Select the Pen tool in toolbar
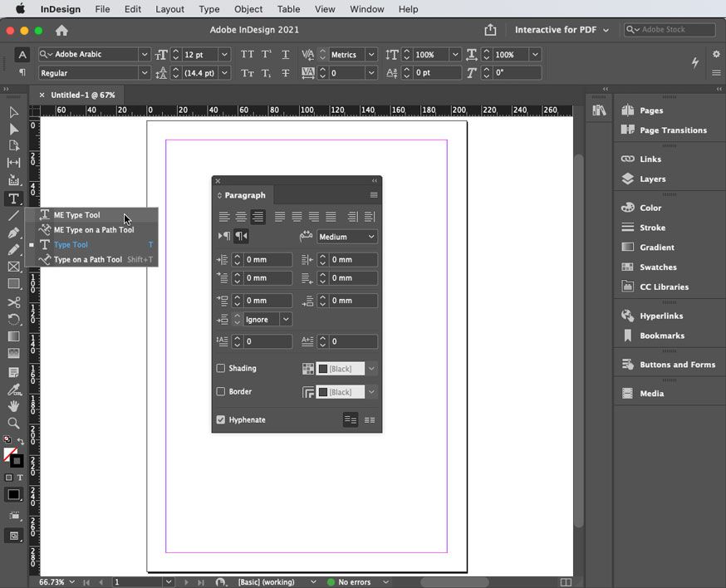Viewport: 726px width, 588px height. coord(14,233)
